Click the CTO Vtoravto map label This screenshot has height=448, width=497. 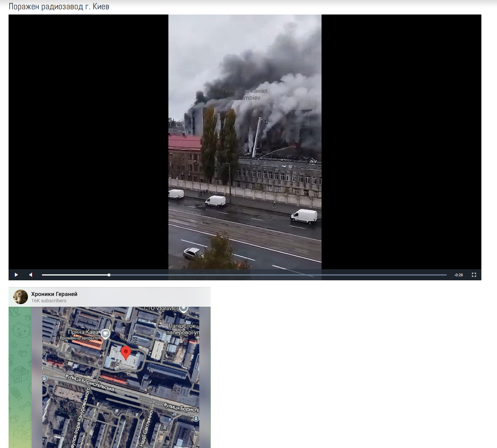(160, 308)
